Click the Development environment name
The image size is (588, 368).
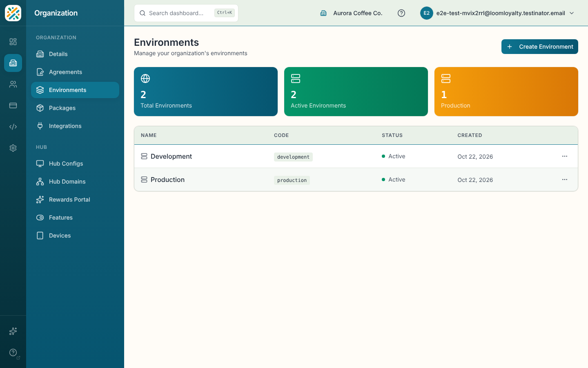[171, 156]
